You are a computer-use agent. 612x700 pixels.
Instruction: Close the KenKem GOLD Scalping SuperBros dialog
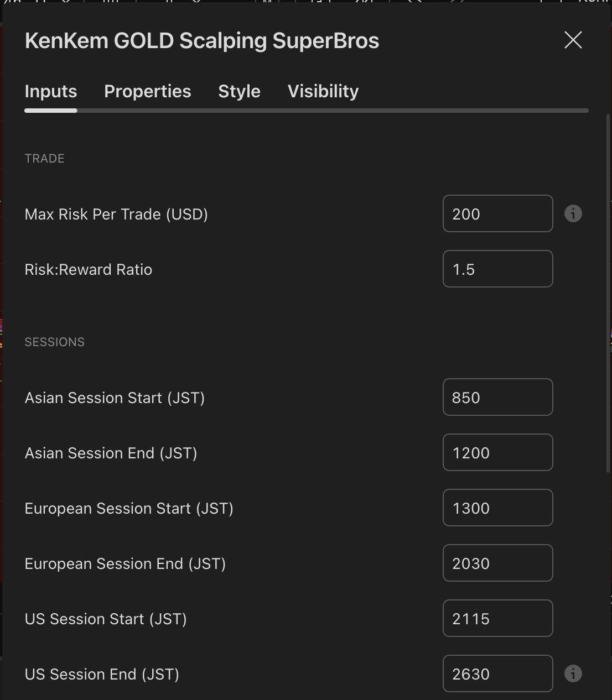tap(573, 40)
